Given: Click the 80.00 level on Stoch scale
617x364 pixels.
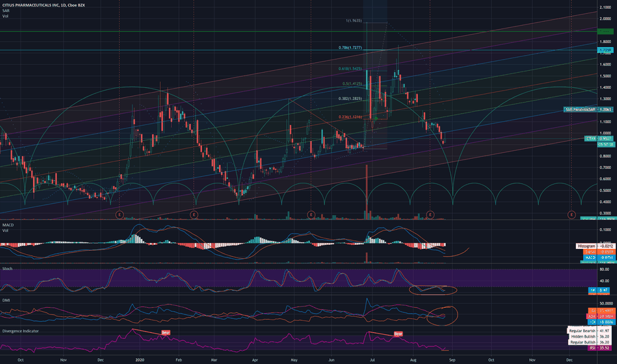Looking at the screenshot, I should (x=604, y=269).
